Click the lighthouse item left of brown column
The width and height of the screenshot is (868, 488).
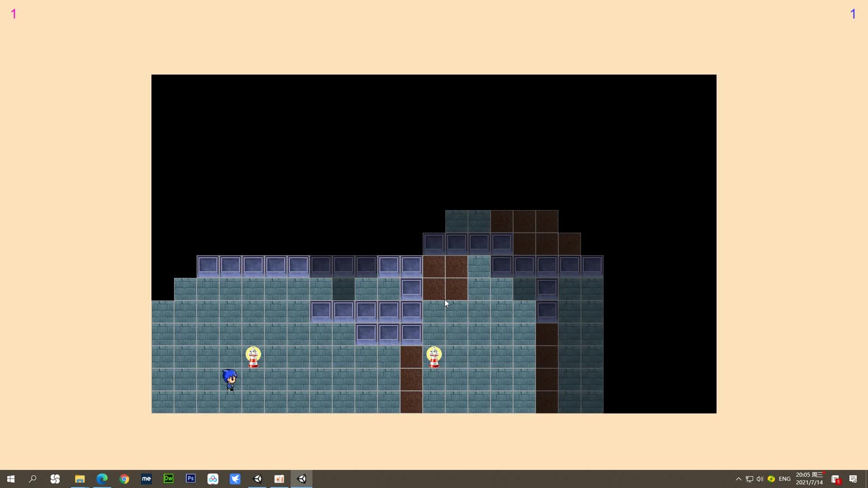[253, 357]
